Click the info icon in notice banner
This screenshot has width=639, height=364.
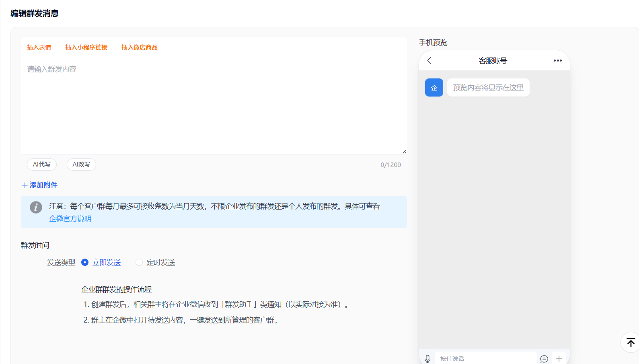click(x=36, y=207)
